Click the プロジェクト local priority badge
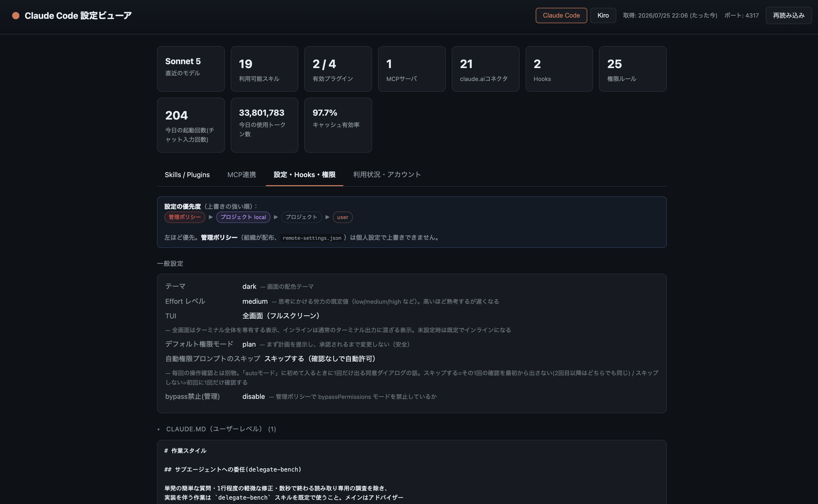 pyautogui.click(x=243, y=217)
